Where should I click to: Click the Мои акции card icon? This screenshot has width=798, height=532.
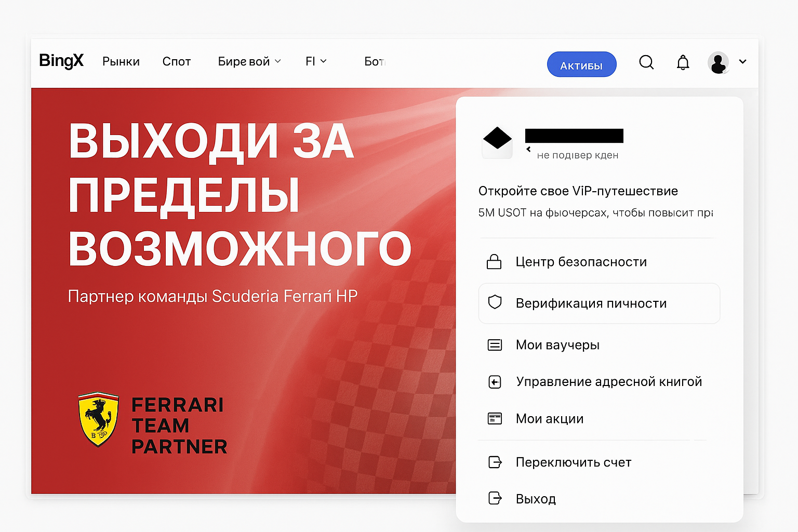[495, 418]
